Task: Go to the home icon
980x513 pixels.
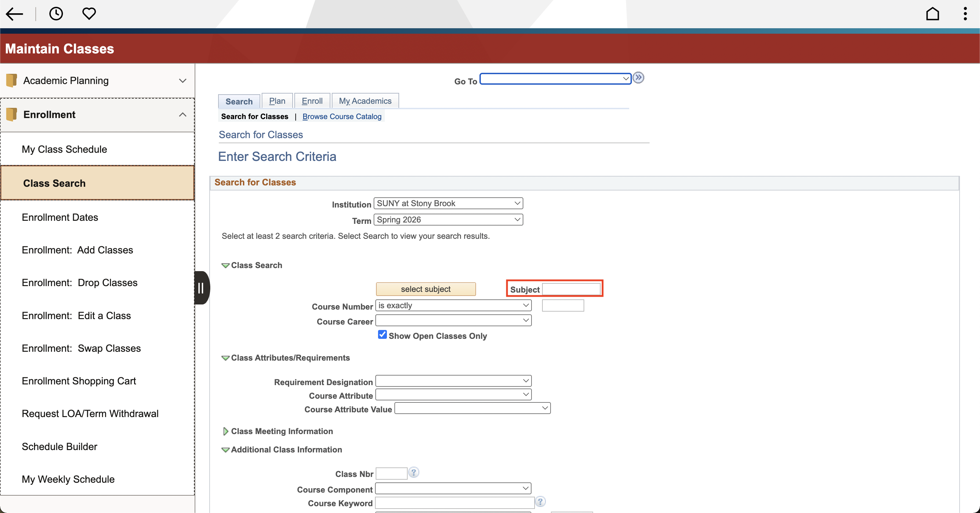Action: coord(932,14)
